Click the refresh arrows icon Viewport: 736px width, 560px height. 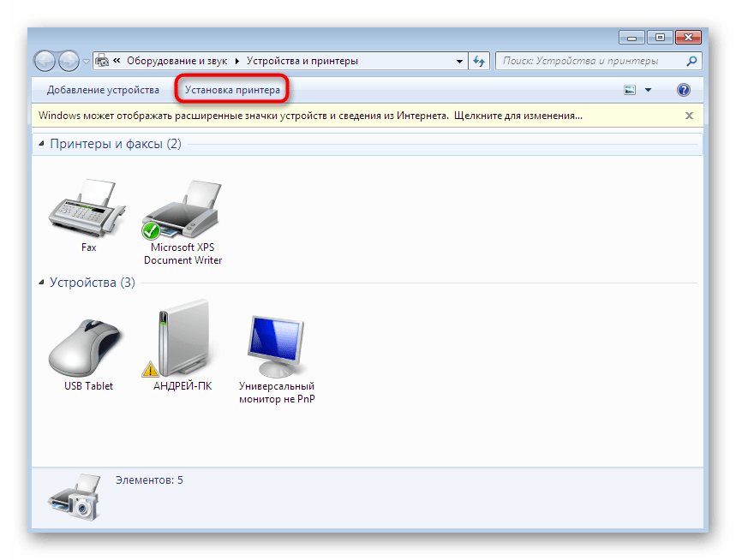pos(478,61)
